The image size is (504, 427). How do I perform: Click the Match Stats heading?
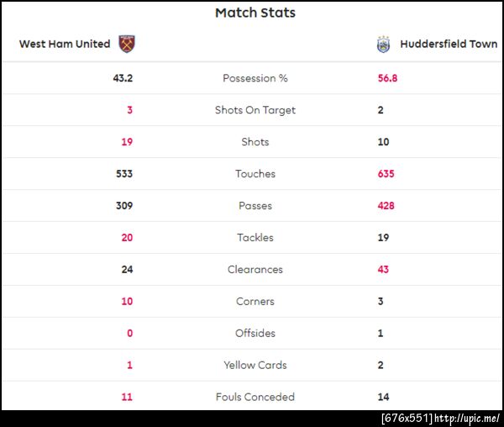point(255,13)
